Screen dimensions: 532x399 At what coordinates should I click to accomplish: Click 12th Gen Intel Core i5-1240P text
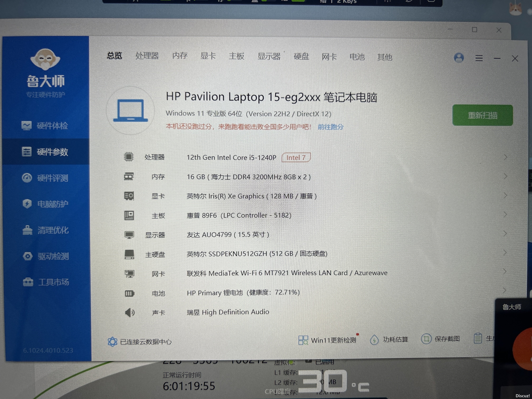coord(231,157)
